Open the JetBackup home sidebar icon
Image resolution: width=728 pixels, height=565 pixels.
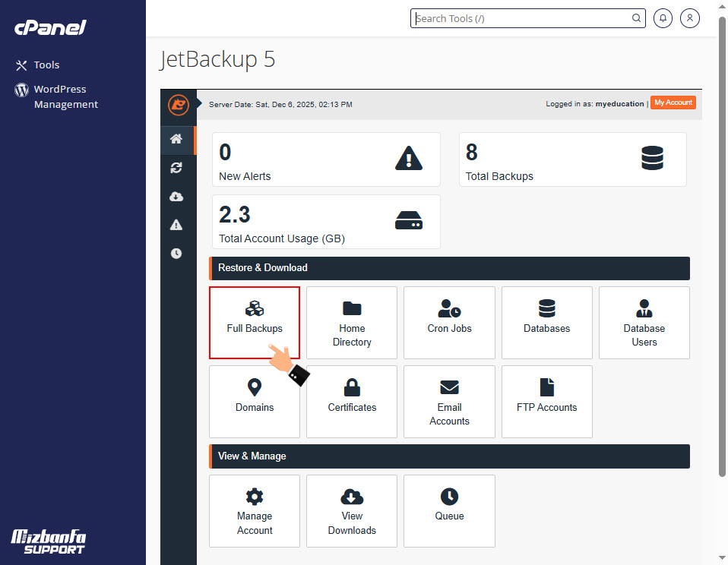(x=176, y=139)
